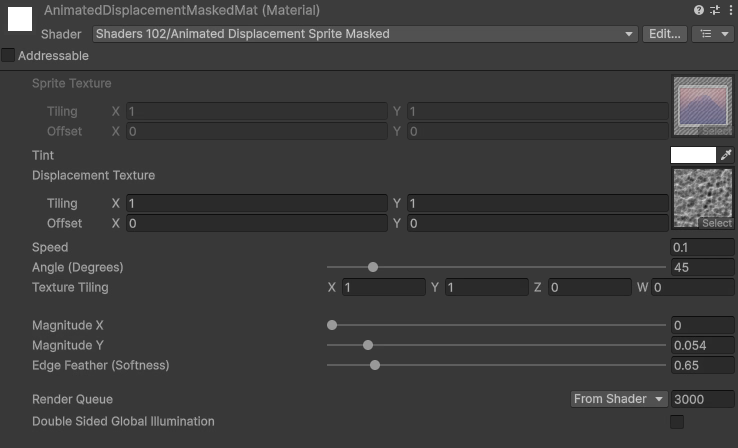
Task: Open the shader list options dropdown
Action: [x=713, y=34]
